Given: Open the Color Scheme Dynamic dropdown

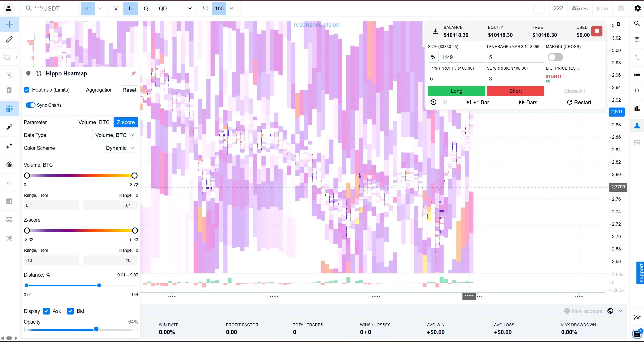Looking at the screenshot, I should 120,148.
